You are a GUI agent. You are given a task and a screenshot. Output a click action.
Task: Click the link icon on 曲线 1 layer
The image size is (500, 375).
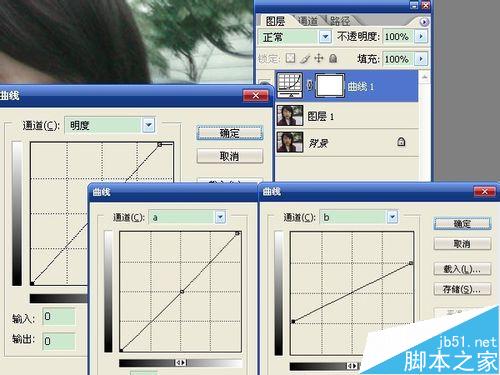pyautogui.click(x=309, y=86)
